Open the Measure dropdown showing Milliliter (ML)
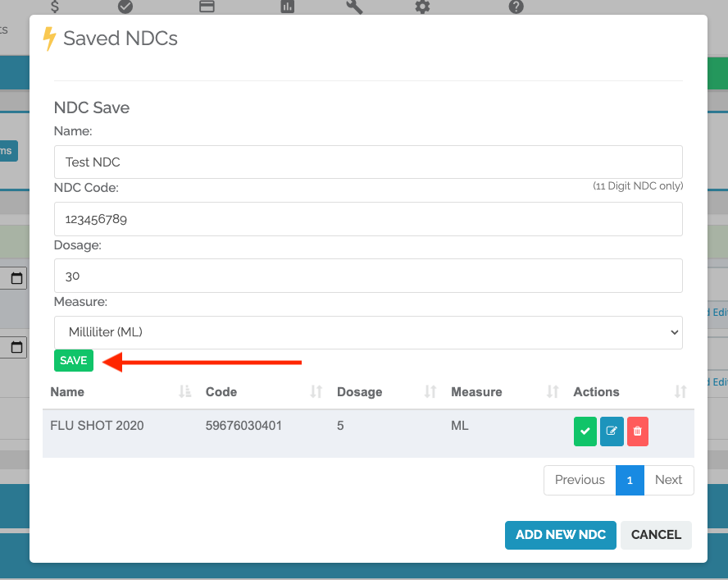The width and height of the screenshot is (728, 580). point(368,332)
